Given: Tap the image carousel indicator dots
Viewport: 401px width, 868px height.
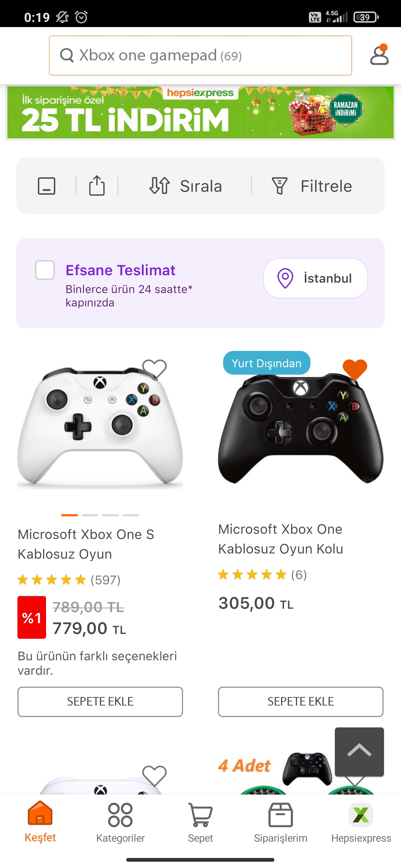Looking at the screenshot, I should [100, 515].
